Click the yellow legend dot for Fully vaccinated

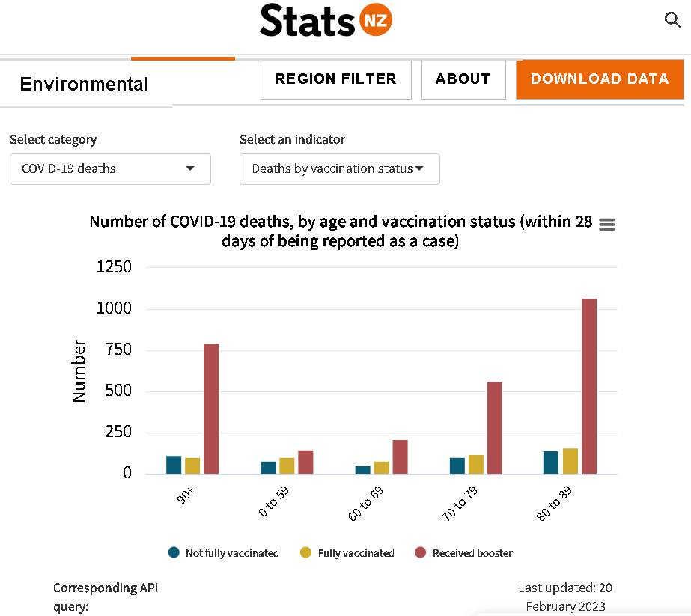pos(305,552)
